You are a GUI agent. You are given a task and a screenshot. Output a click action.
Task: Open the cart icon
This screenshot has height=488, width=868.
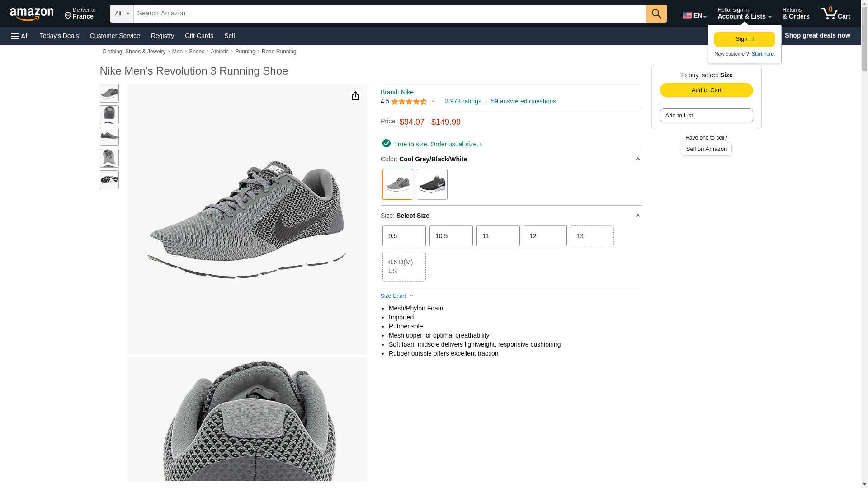835,13
